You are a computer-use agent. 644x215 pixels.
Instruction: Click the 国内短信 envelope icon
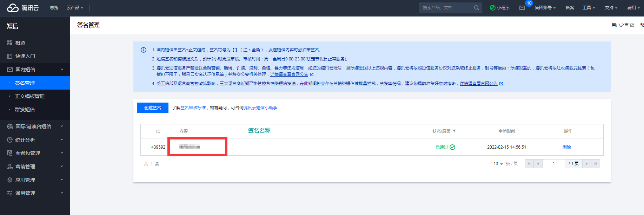coord(10,70)
